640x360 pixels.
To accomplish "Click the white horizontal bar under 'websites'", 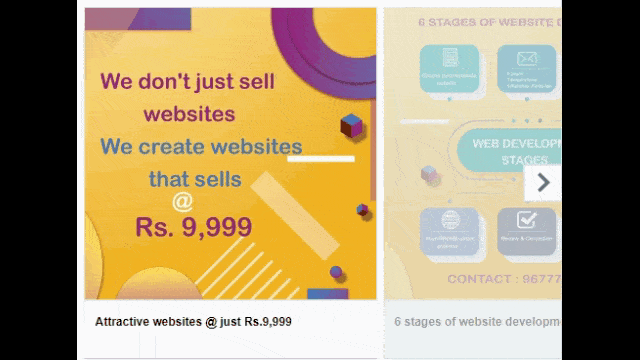I will point(321,159).
